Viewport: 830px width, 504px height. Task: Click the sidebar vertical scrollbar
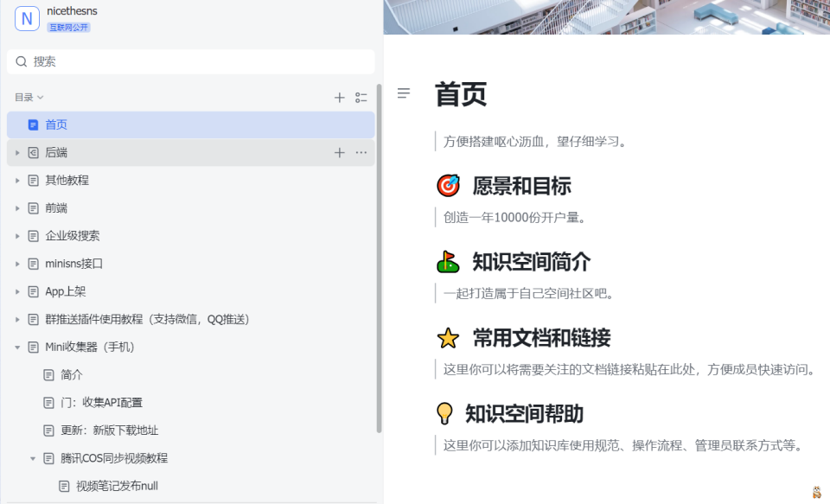379,259
